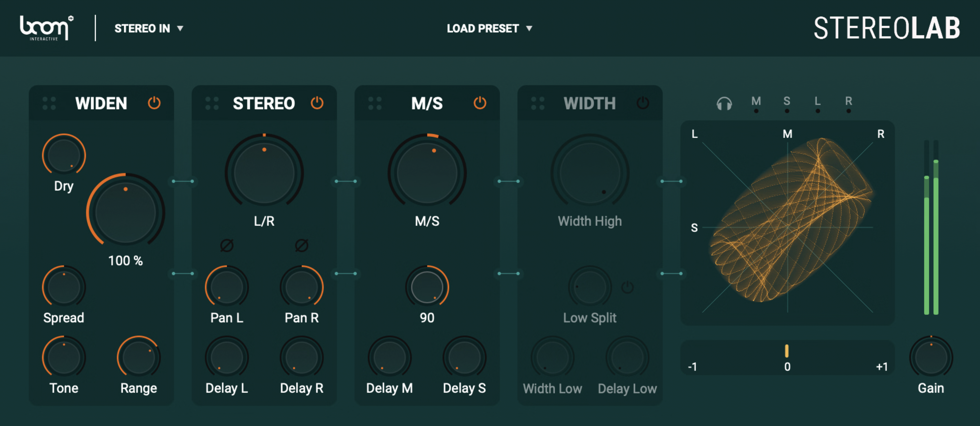This screenshot has width=980, height=426.
Task: Solo the S channel above the goniometer
Action: pyautogui.click(x=787, y=102)
